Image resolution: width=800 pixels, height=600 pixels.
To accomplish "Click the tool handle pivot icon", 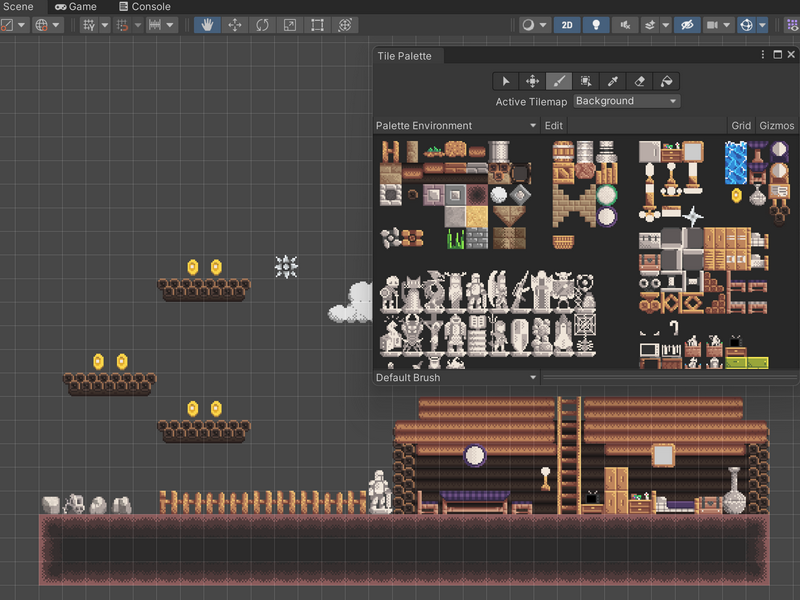I will click(x=7, y=25).
